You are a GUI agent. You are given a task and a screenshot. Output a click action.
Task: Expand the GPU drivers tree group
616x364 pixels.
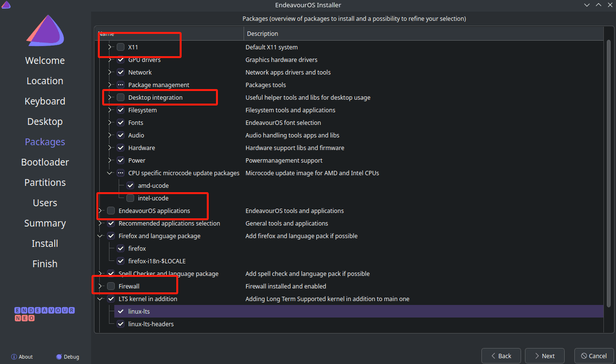pos(110,60)
